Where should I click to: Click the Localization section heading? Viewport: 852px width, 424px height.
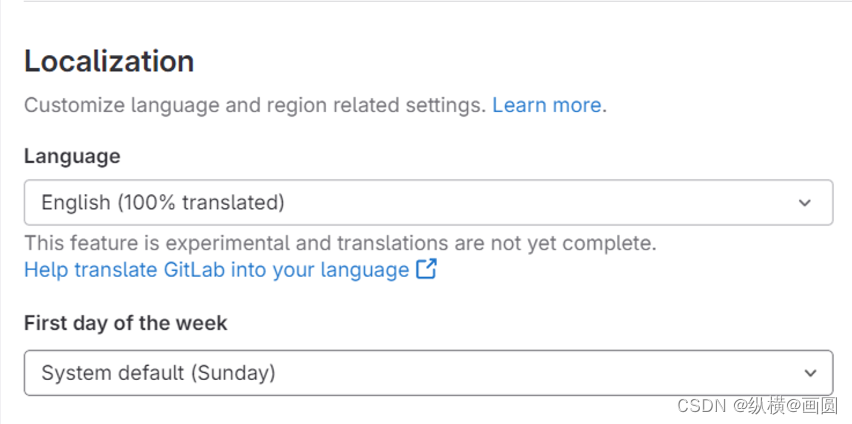(109, 61)
